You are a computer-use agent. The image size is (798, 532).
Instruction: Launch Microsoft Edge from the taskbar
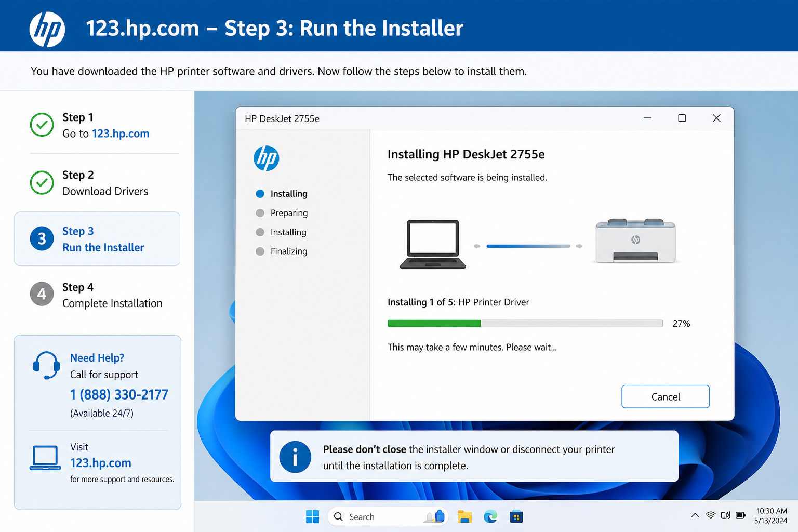point(490,516)
